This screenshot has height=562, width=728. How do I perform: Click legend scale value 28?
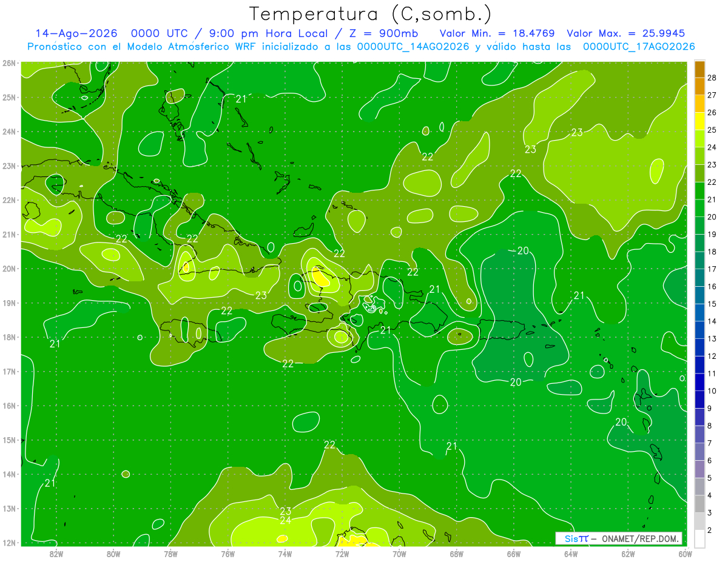[712, 78]
